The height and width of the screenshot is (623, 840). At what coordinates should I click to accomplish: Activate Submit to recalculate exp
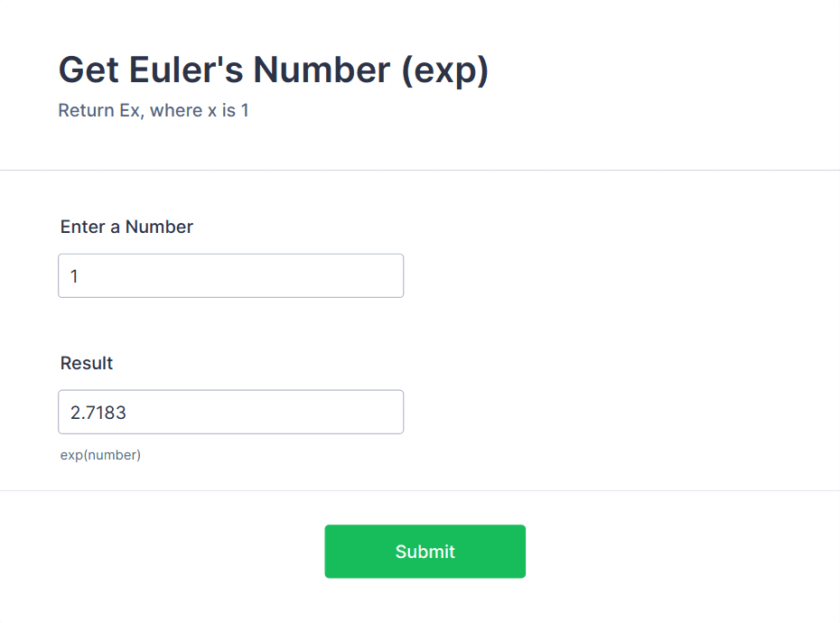pos(425,551)
